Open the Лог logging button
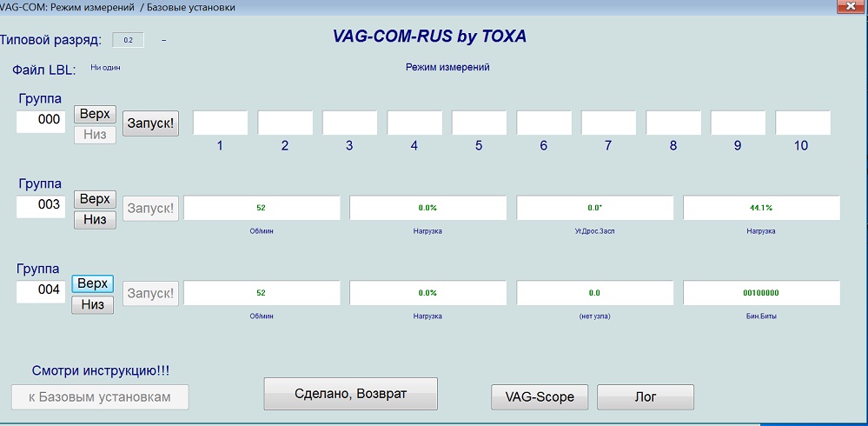Screen dimensions: 868x426 (646, 397)
